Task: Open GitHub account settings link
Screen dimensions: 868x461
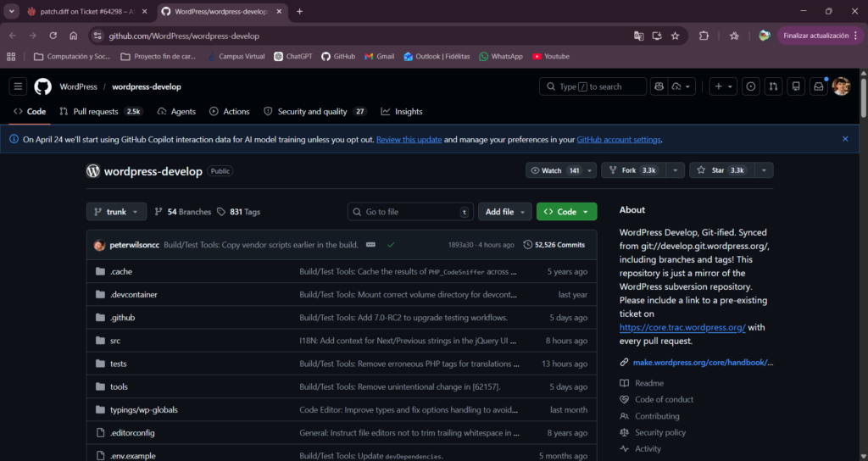Action: click(x=618, y=140)
